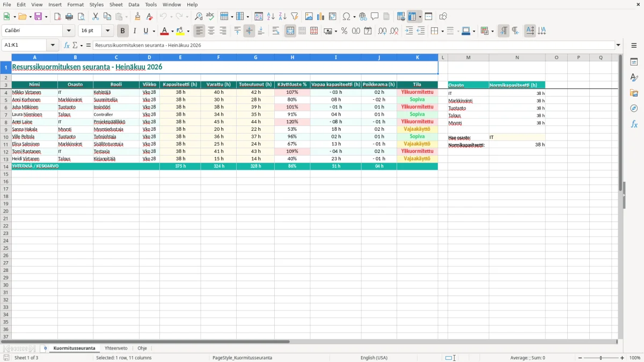
Task: Open the Gallery sidebar panel
Action: pyautogui.click(x=634, y=93)
